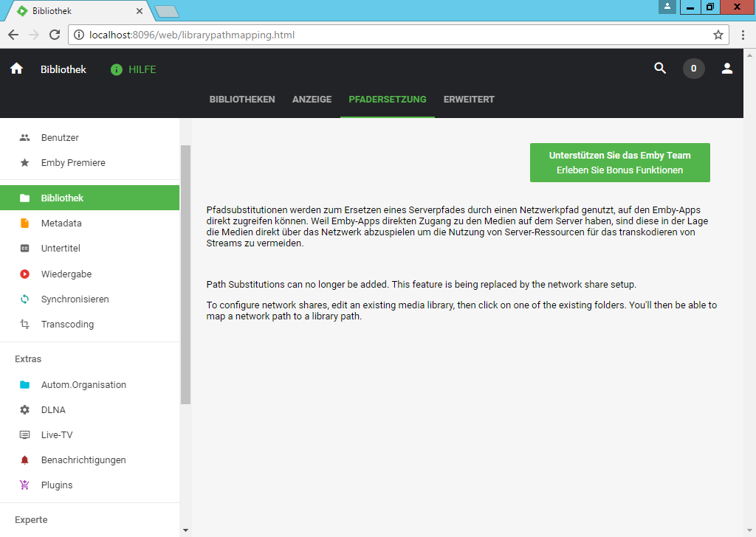
Task: Select the PFADERSETZUNG tab
Action: [x=388, y=100]
